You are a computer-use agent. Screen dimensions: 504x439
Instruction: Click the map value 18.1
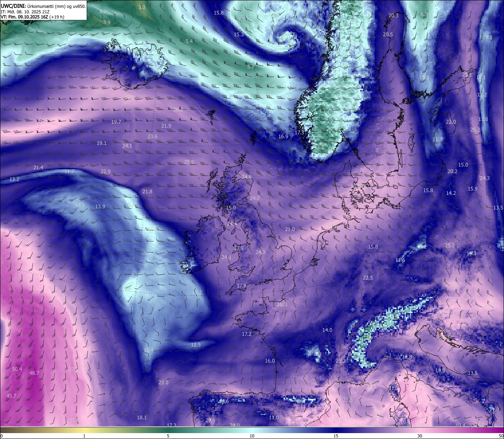142,418
